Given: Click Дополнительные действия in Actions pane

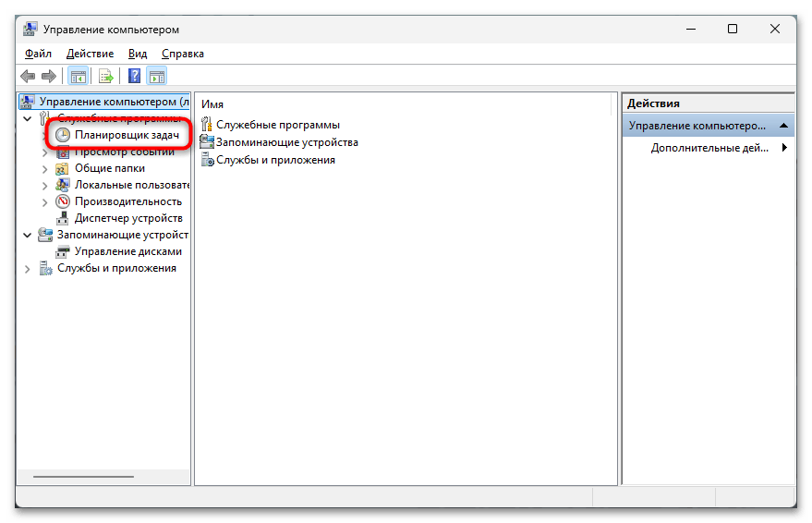Looking at the screenshot, I should click(x=709, y=148).
